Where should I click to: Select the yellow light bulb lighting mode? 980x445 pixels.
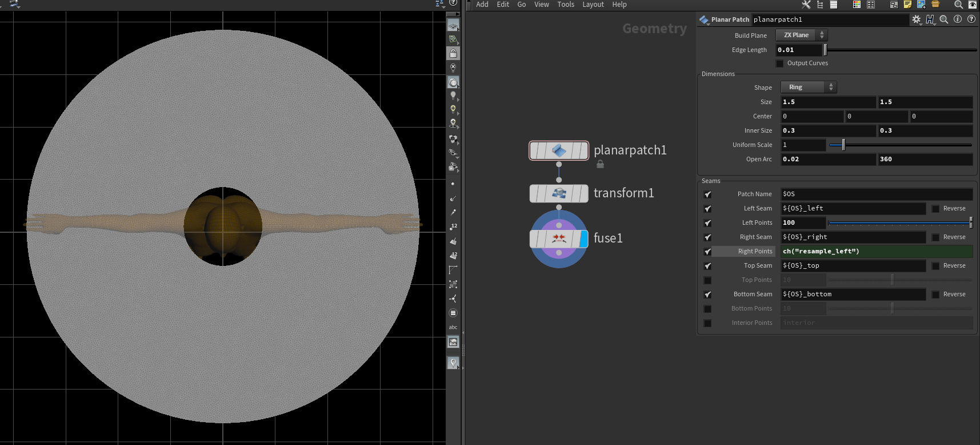click(453, 109)
